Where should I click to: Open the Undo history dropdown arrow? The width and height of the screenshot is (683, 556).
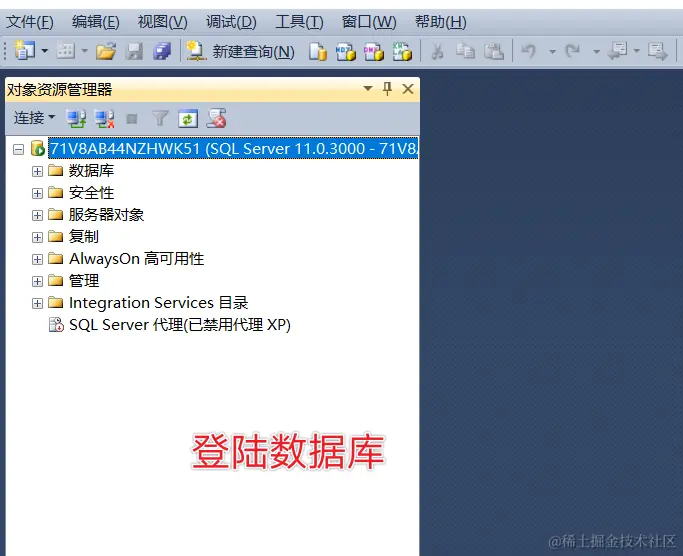(552, 52)
